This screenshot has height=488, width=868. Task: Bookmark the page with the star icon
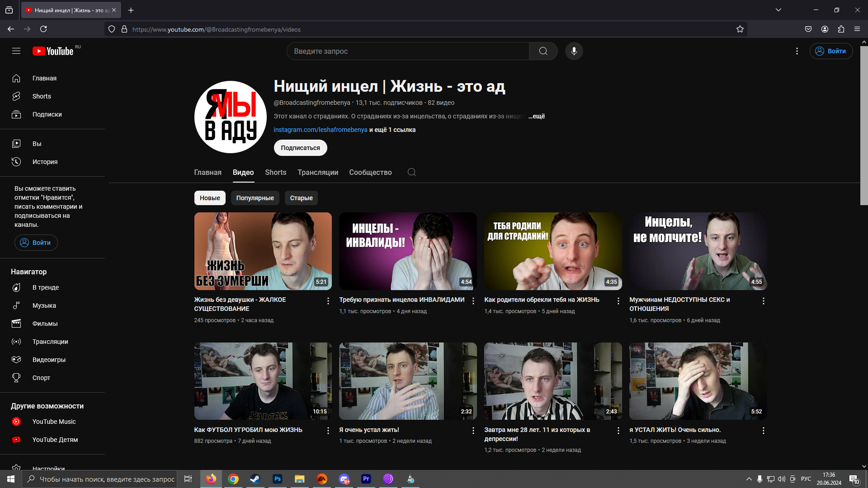click(x=740, y=29)
